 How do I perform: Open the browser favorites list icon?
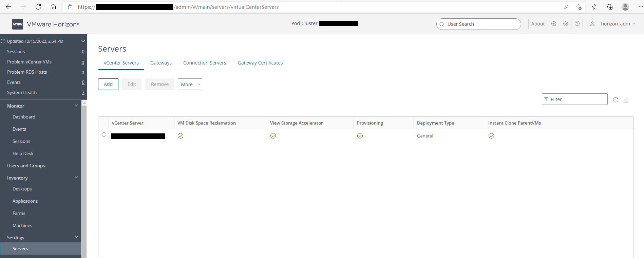595,7
